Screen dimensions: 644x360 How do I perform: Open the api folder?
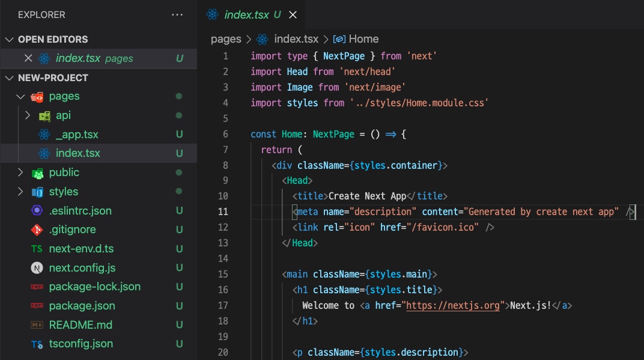tap(63, 115)
